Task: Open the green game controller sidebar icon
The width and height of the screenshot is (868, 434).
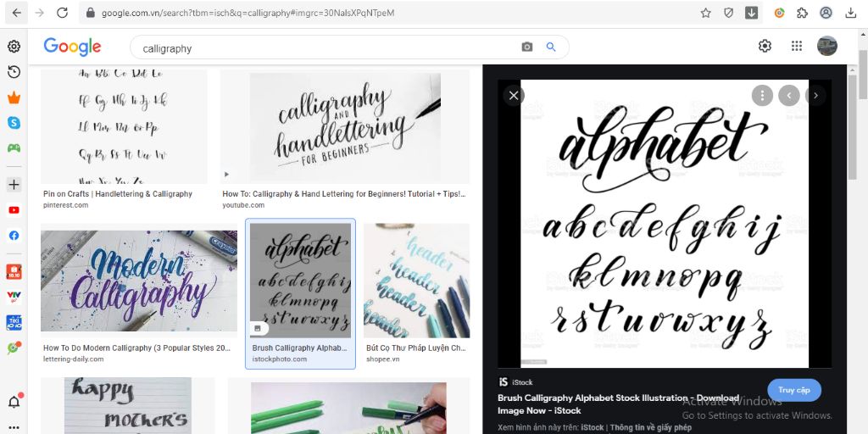Action: coord(14,147)
